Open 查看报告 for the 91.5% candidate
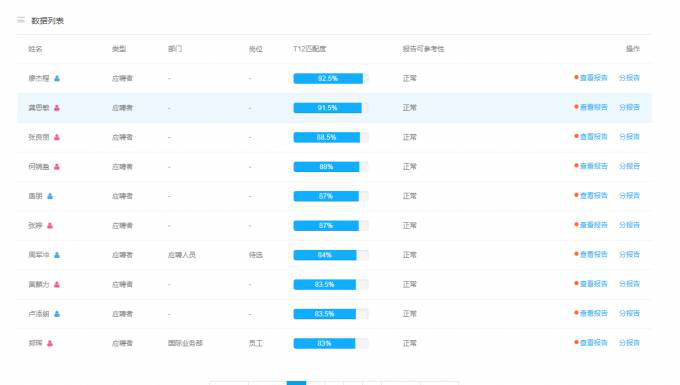The height and width of the screenshot is (385, 680). pyautogui.click(x=593, y=108)
